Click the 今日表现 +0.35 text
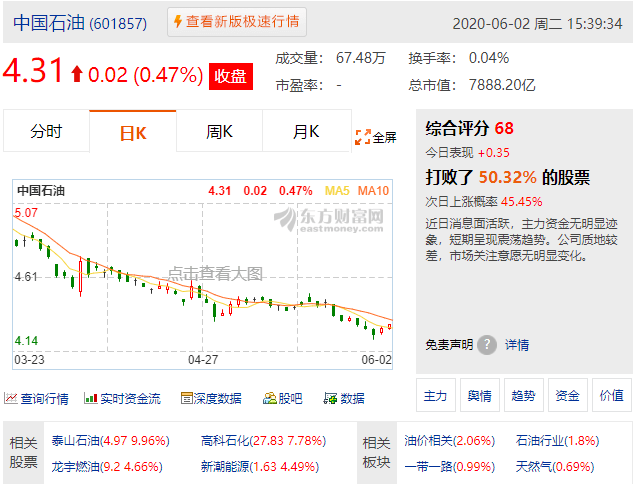The width and height of the screenshot is (633, 484). coord(467,153)
